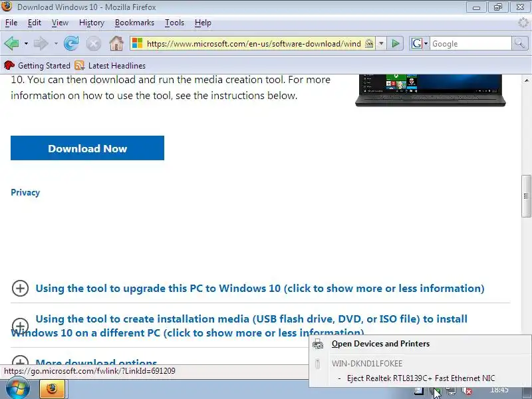Open the upgrade this PC to Windows 10 link
The height and width of the screenshot is (399, 532).
pos(260,289)
